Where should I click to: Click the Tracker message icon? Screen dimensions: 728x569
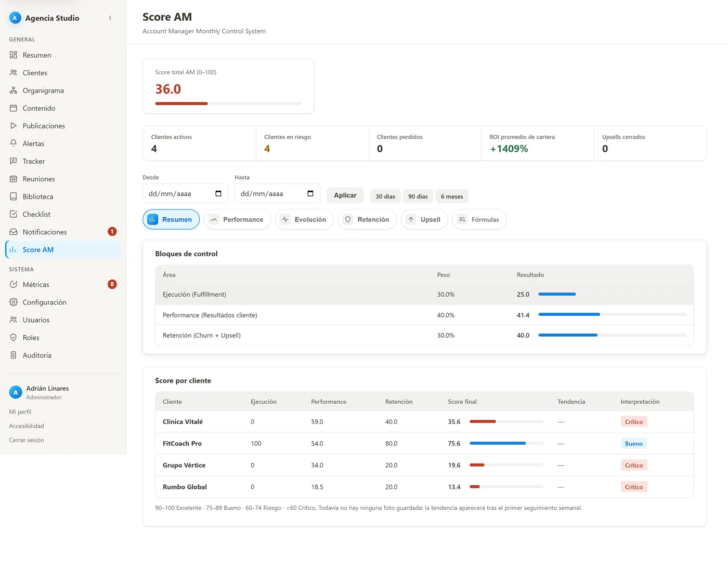[x=14, y=161]
